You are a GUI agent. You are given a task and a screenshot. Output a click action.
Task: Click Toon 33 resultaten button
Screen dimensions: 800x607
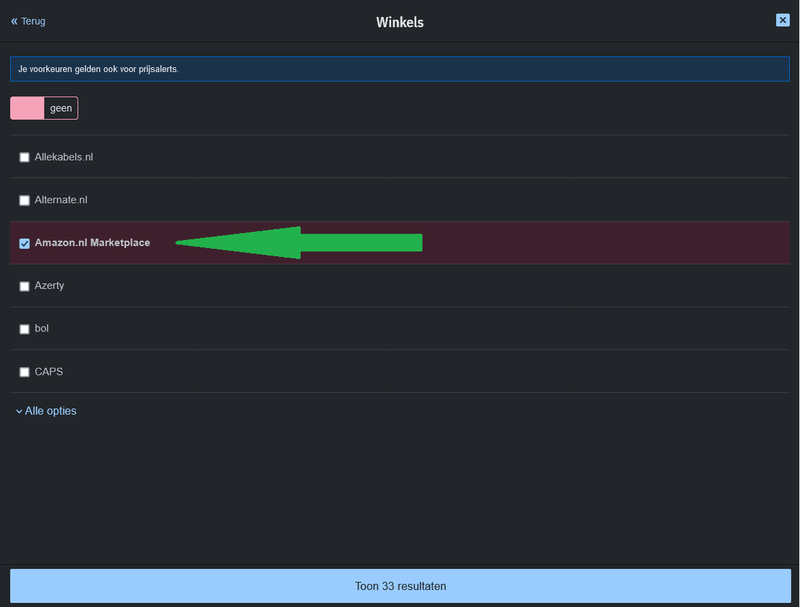coord(401,586)
